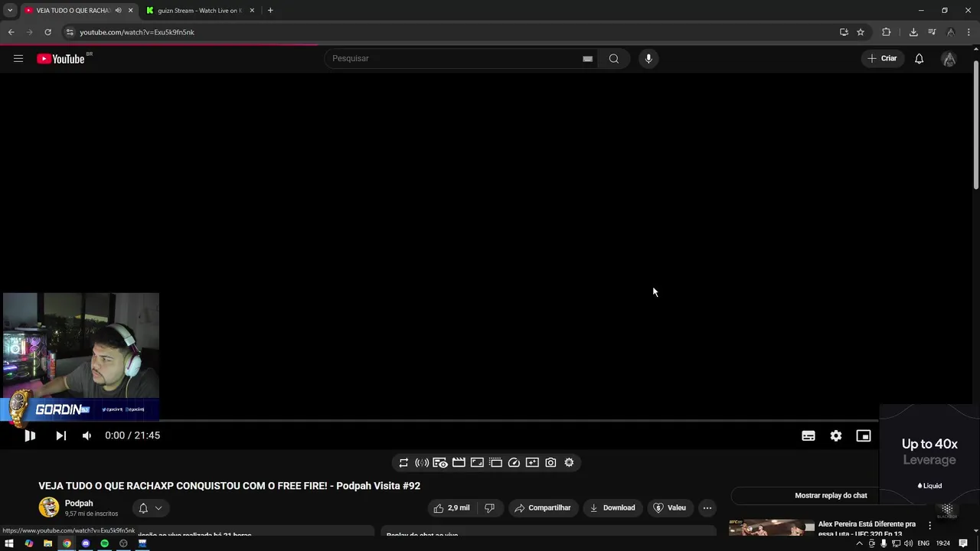
Task: Open a new browser tab
Action: click(269, 11)
